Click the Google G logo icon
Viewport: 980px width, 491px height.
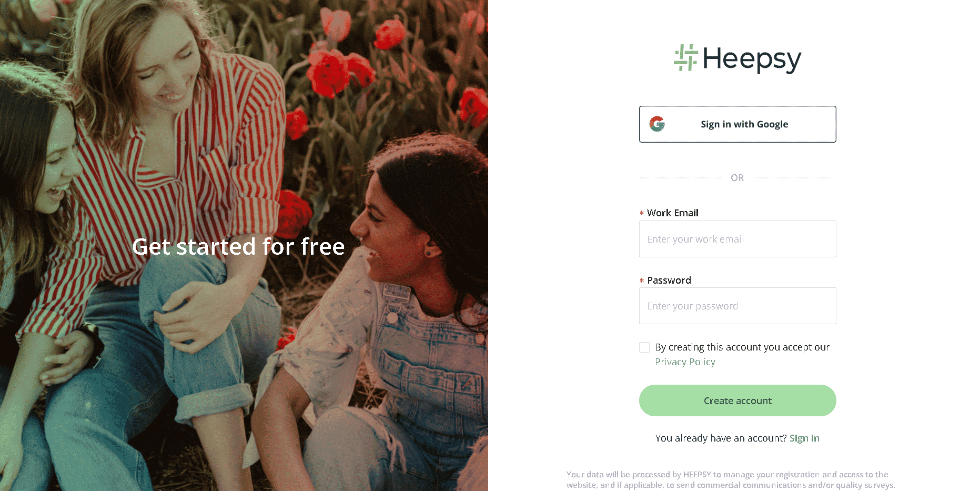(x=657, y=124)
